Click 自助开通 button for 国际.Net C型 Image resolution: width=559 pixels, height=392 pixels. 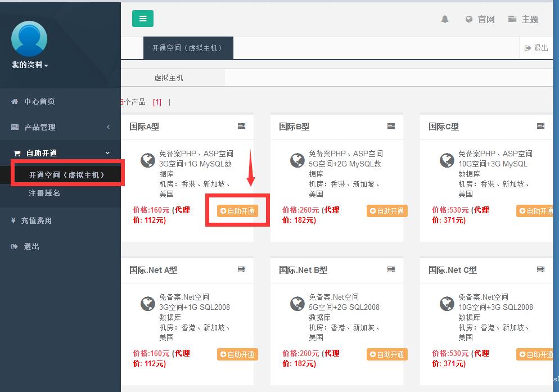(x=535, y=354)
